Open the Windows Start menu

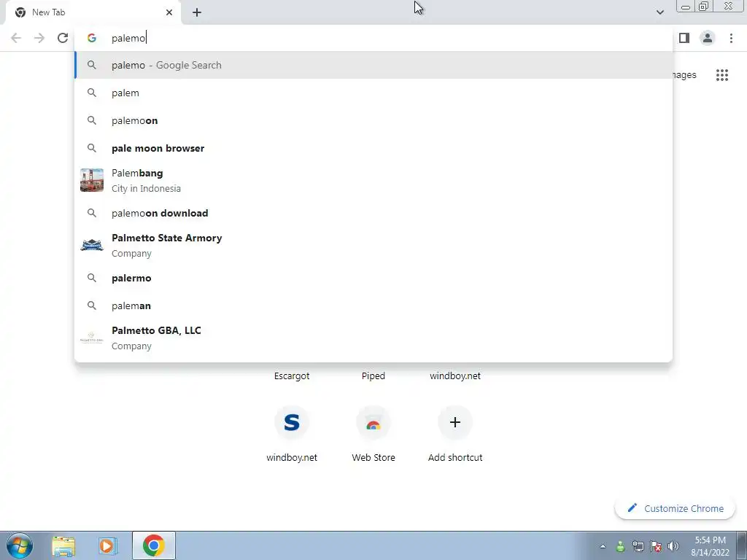click(x=20, y=545)
